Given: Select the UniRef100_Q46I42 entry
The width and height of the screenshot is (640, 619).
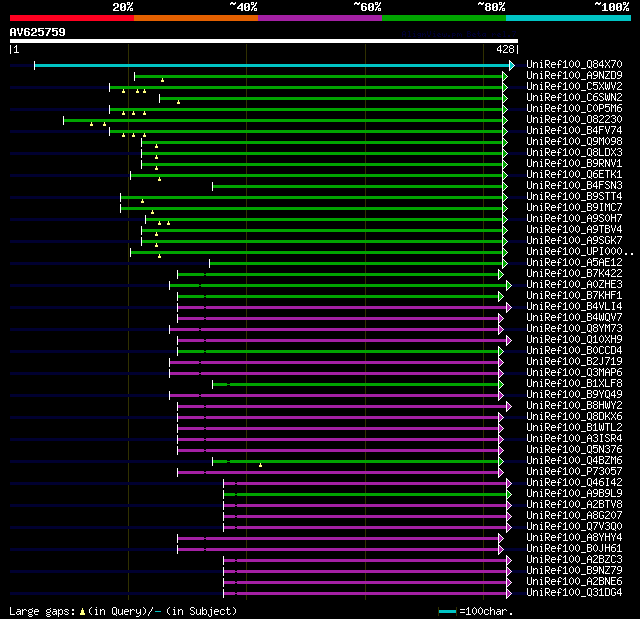Looking at the screenshot, I should click(x=574, y=483).
